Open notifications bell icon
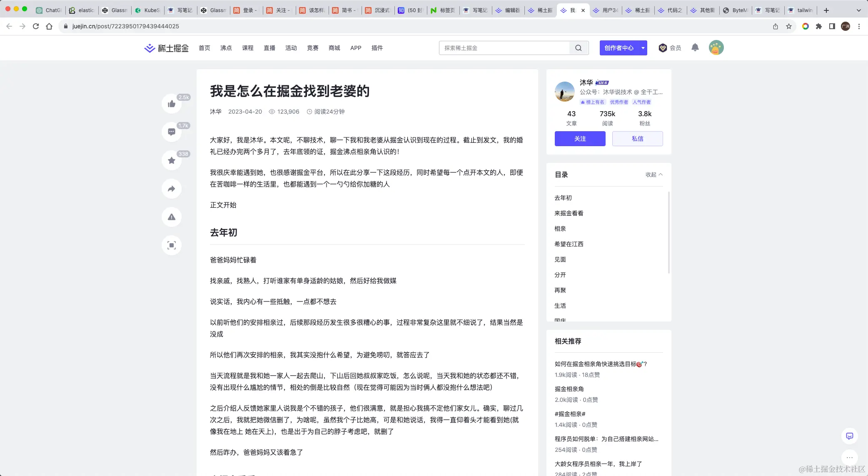This screenshot has width=868, height=476. [x=695, y=47]
